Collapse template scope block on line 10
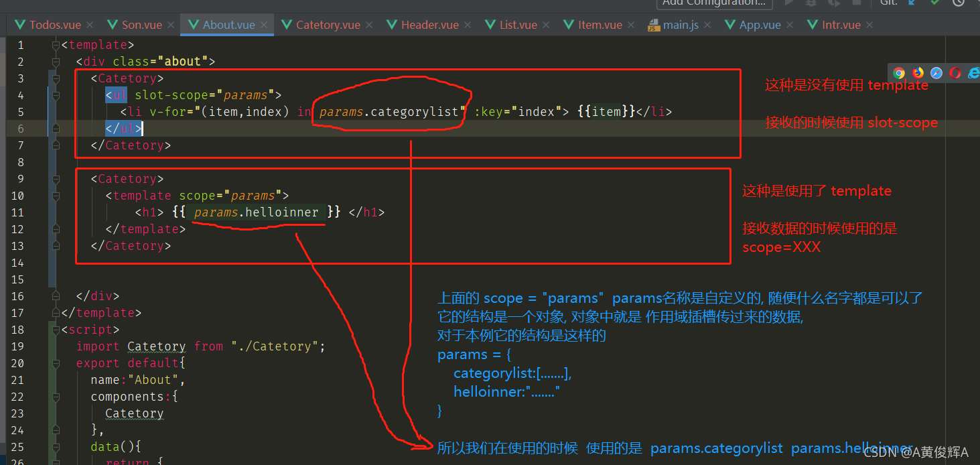The height and width of the screenshot is (465, 980). (x=56, y=196)
